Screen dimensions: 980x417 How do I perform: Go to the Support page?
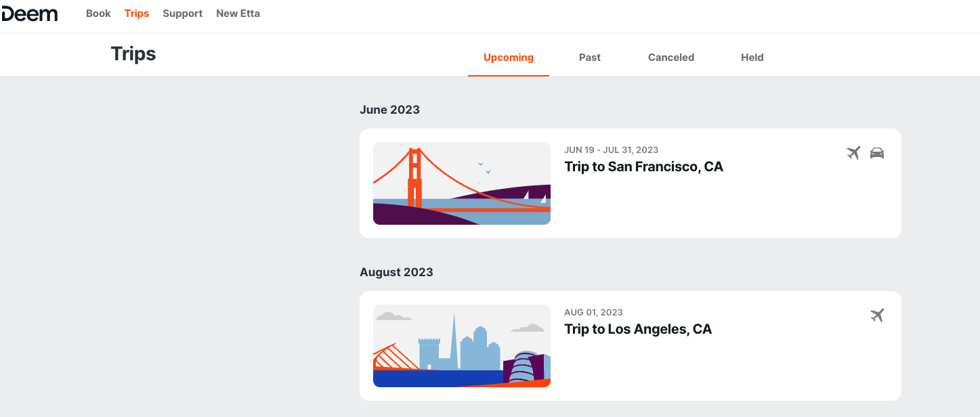pos(182,14)
